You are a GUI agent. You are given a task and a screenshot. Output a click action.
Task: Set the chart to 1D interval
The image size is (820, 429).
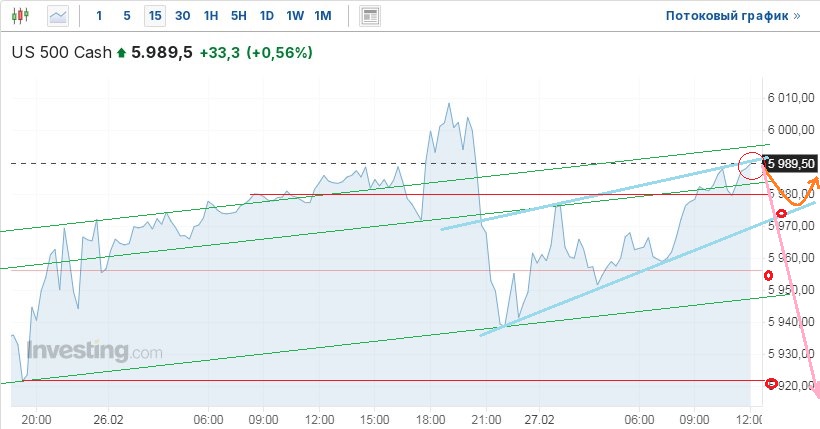click(266, 16)
